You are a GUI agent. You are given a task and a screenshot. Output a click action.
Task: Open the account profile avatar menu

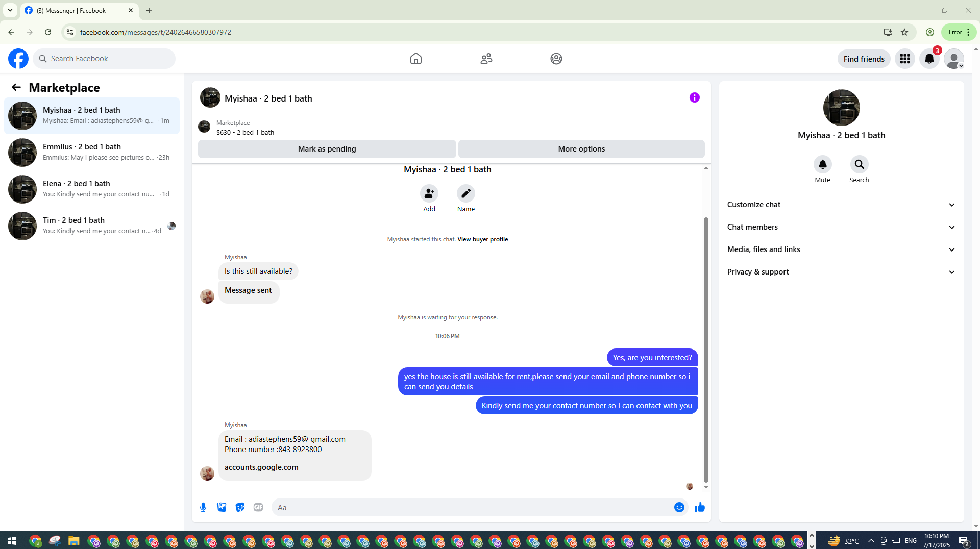coord(954,59)
